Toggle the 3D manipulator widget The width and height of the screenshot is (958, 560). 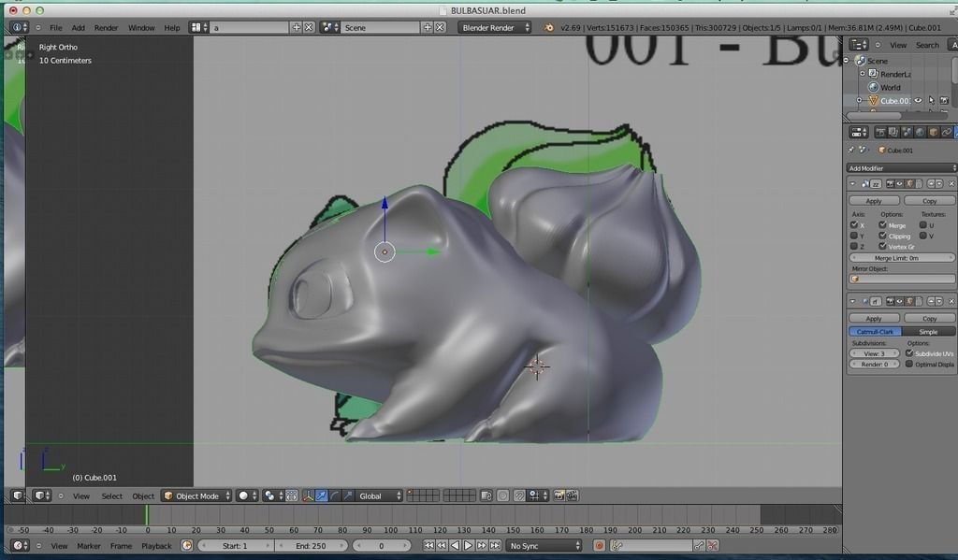(x=308, y=495)
